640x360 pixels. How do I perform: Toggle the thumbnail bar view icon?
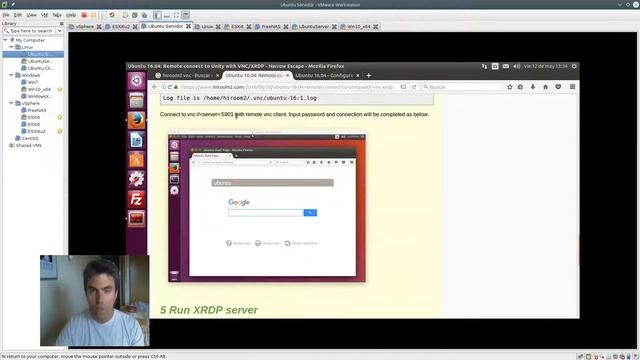(x=167, y=15)
